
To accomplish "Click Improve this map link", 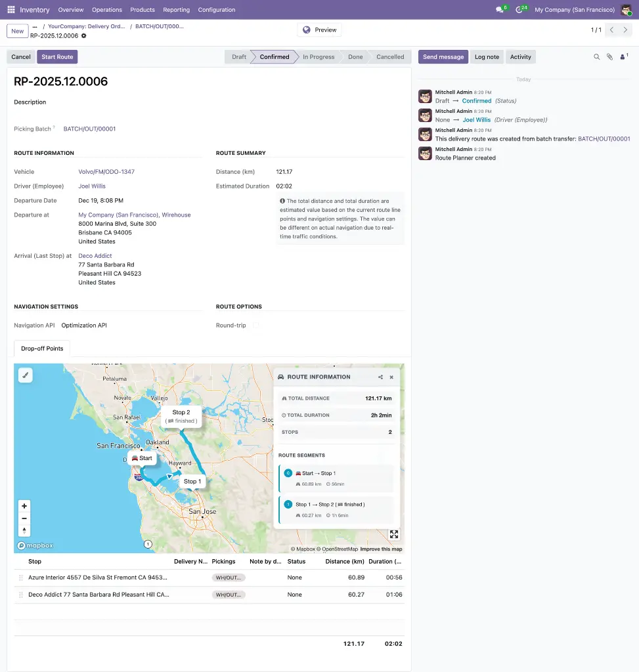I will pos(381,549).
